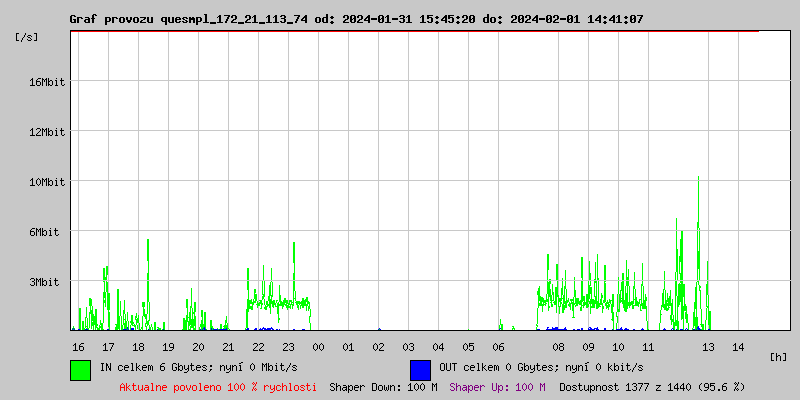Click the 'Shaper Down: 100 M' text
The height and width of the screenshot is (400, 800).
point(383,387)
